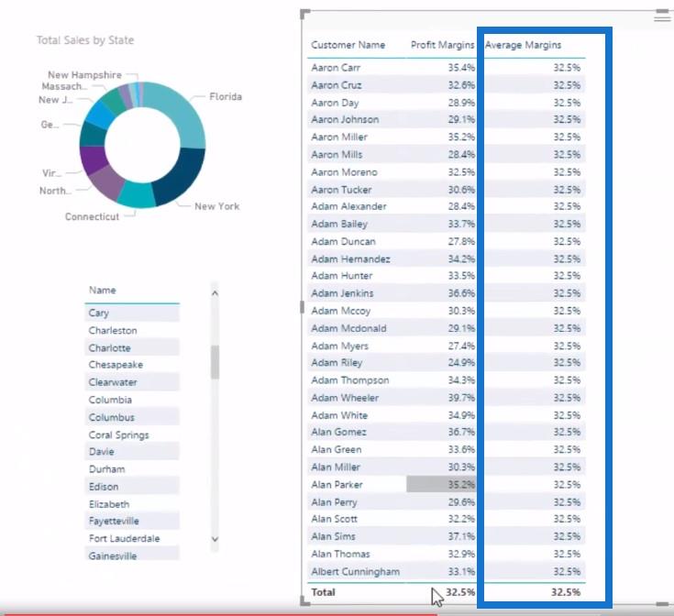Click the New Hampshire chart label
Image resolution: width=674 pixels, height=616 pixels.
coord(84,75)
